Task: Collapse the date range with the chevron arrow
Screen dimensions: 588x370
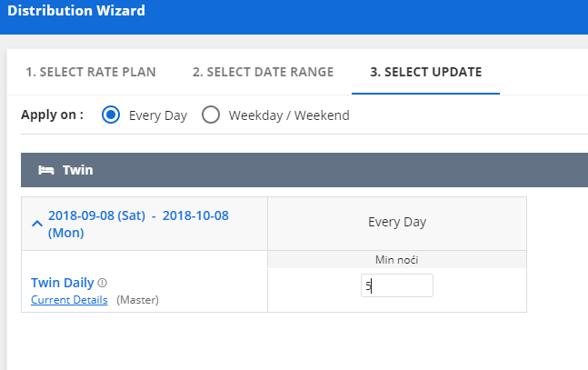Action: pos(37,224)
